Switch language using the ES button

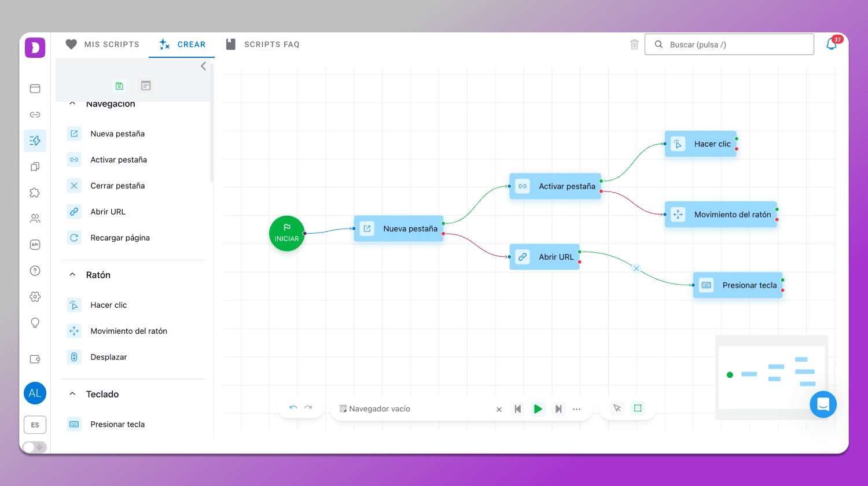pyautogui.click(x=35, y=425)
